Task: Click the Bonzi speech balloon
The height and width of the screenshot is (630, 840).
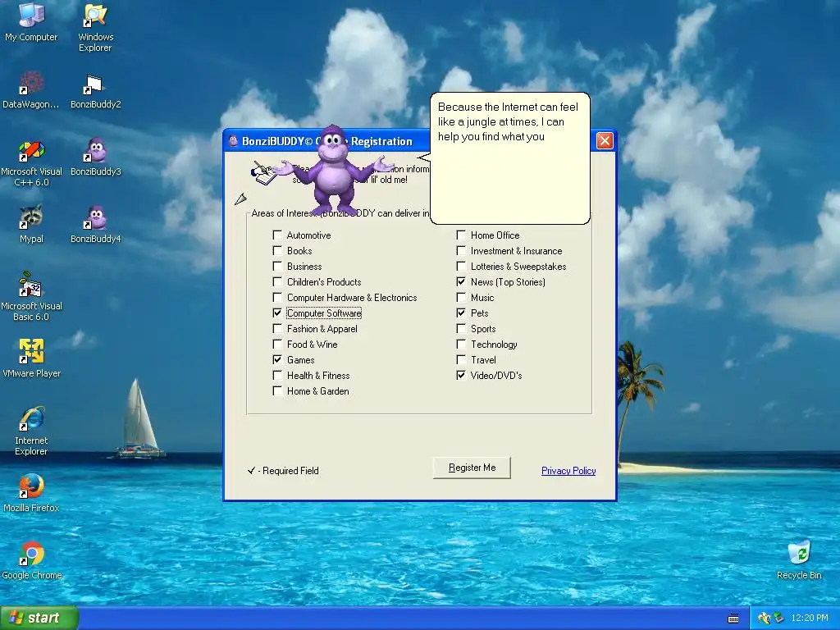Action: pyautogui.click(x=510, y=158)
